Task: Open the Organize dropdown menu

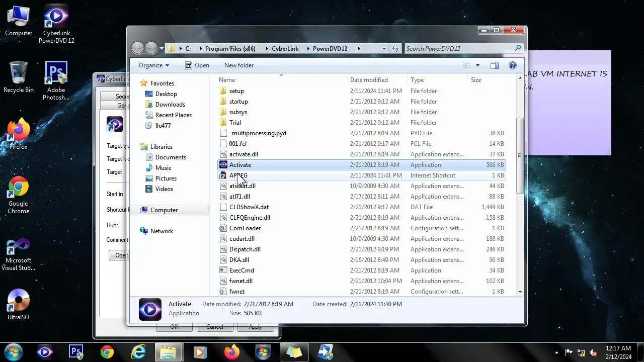Action: pos(154,65)
